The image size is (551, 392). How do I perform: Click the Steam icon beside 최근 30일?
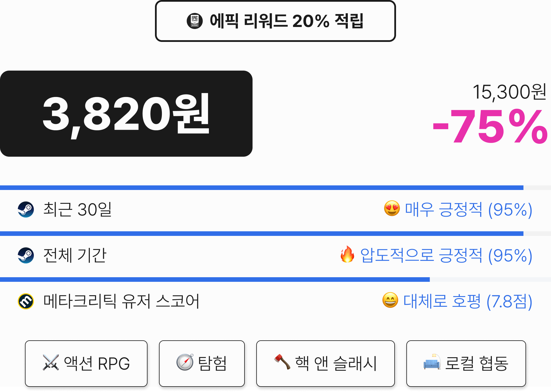[26, 209]
